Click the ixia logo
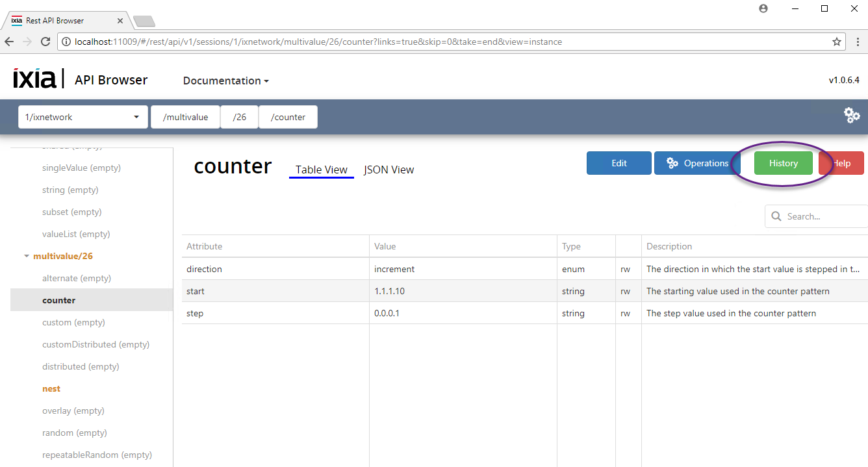 tap(34, 79)
